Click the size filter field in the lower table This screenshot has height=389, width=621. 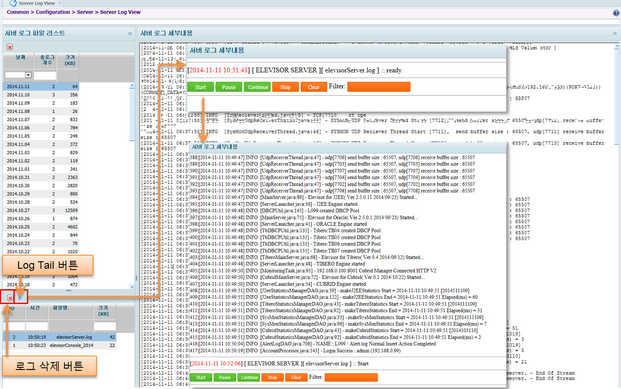tap(105, 326)
